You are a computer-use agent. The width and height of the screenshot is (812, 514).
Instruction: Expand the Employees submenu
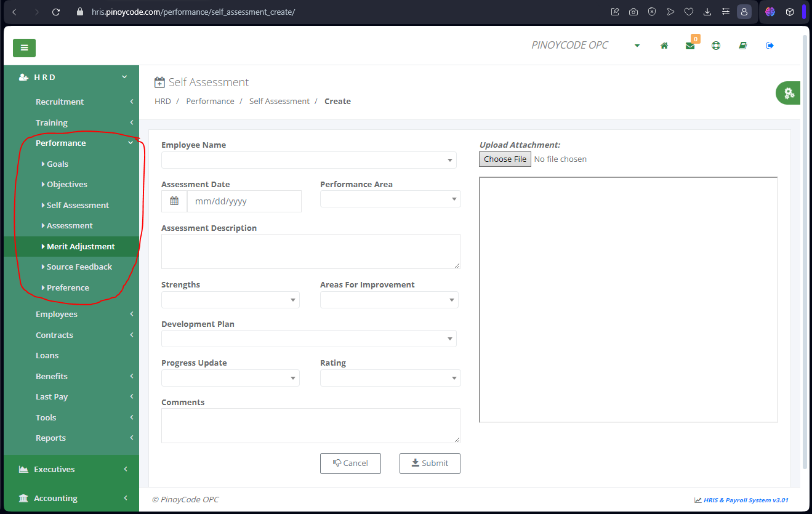pyautogui.click(x=71, y=314)
